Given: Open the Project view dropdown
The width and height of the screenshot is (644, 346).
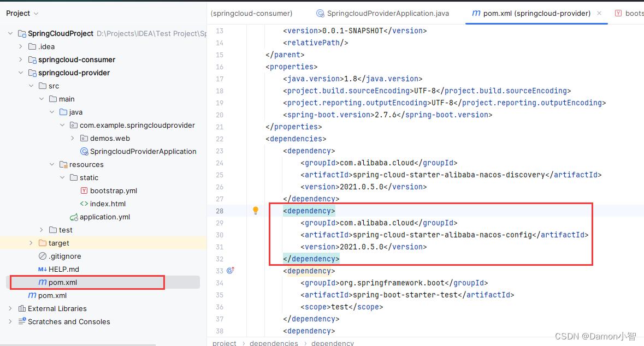Looking at the screenshot, I should [22, 13].
